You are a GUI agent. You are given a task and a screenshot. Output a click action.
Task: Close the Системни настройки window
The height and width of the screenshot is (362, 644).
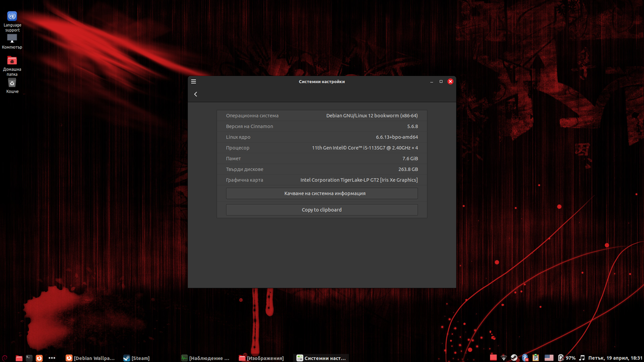tap(451, 81)
